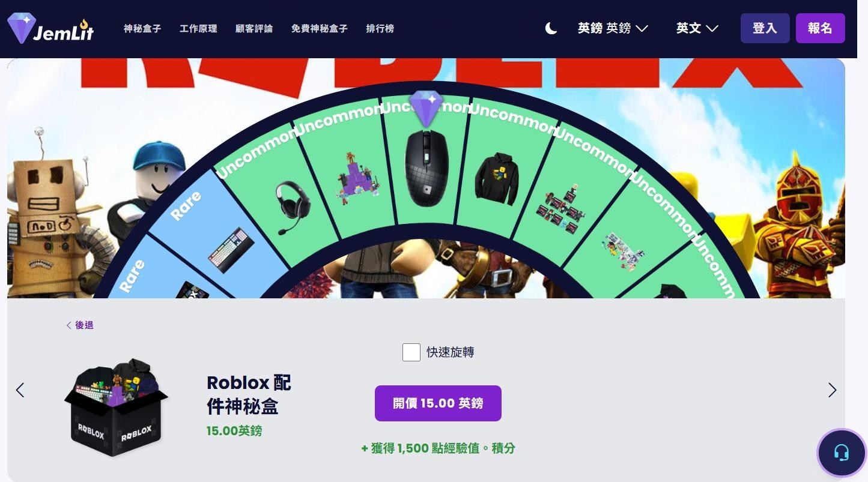
Task: Open the 排行榜 menu item
Action: pyautogui.click(x=380, y=28)
